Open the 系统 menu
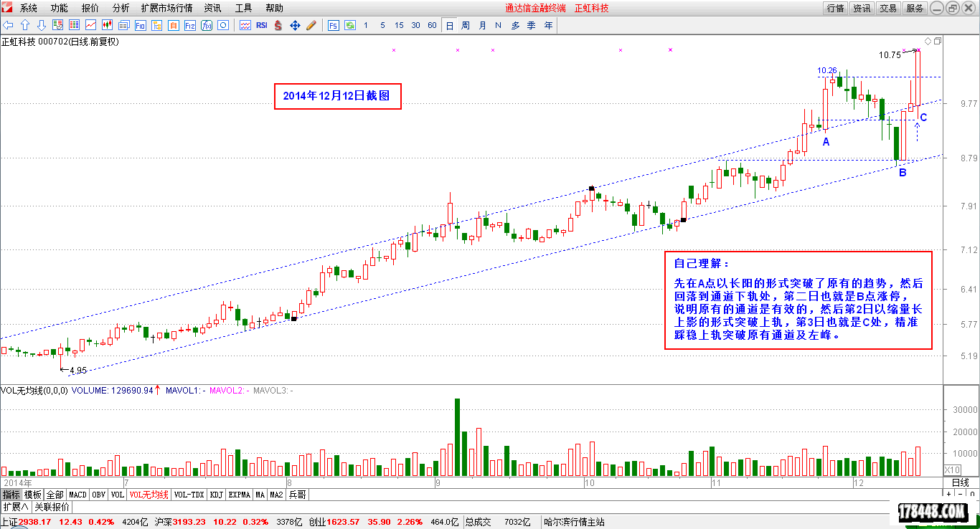Screen dimensions: 980x529 pyautogui.click(x=29, y=8)
